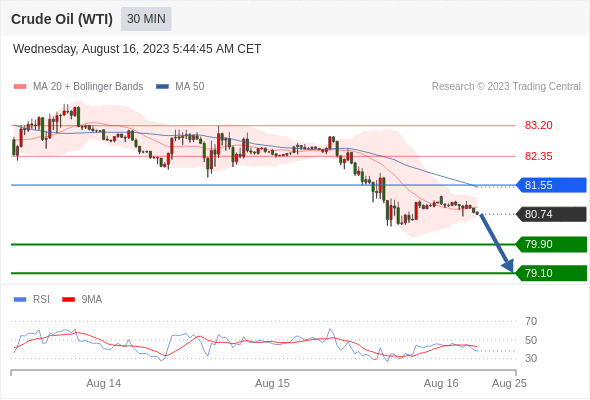Screen dimensions: 590x400
Task: Select the blue 81.55 pivot price tag
Action: pos(551,185)
